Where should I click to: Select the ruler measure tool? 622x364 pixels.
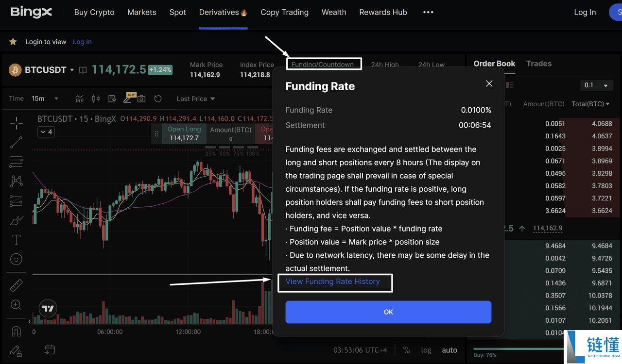(17, 285)
